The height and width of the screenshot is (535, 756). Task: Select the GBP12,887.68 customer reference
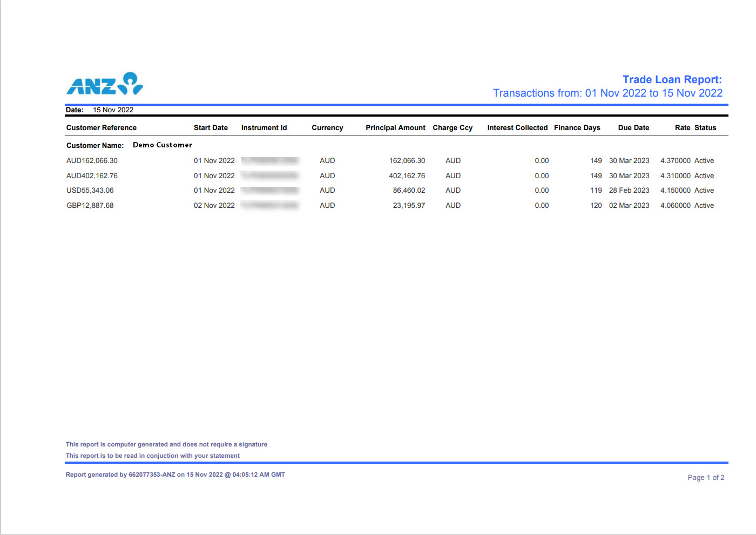(x=90, y=206)
